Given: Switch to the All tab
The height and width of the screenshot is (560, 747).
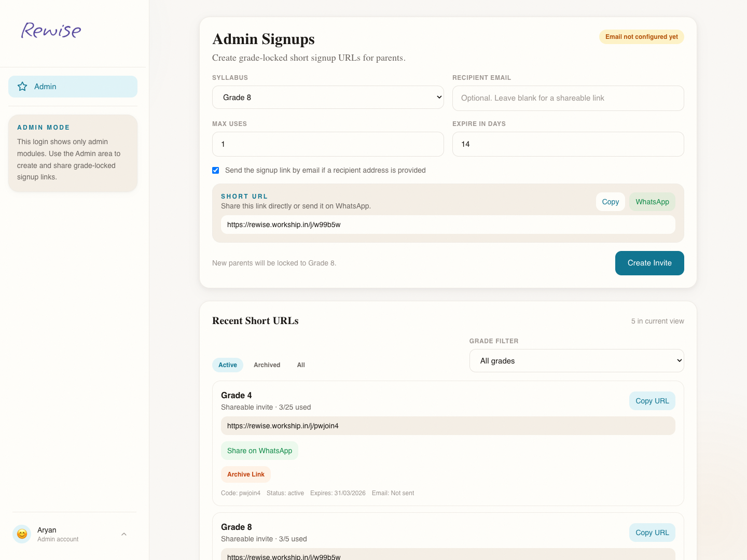Looking at the screenshot, I should click(301, 365).
